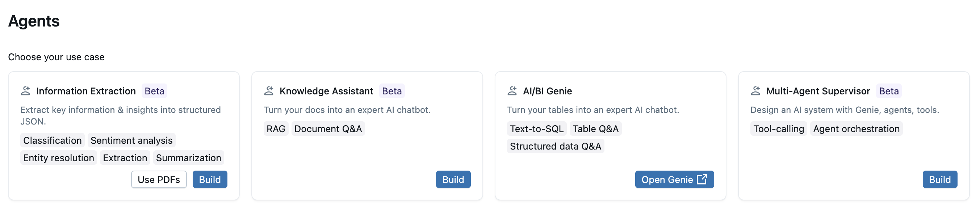Click the Information Extraction agent icon
Screen dimensions: 980x212
pos(25,91)
